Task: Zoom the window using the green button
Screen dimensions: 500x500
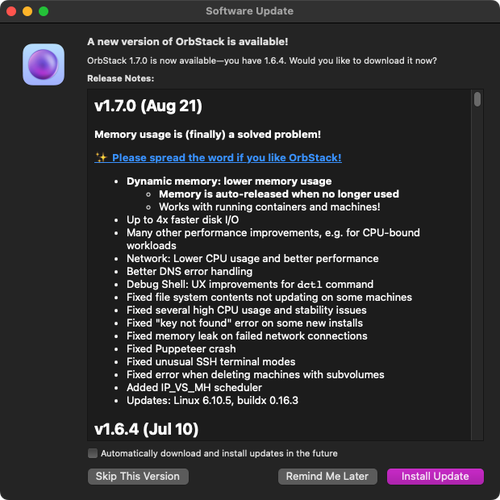Action: 43,11
